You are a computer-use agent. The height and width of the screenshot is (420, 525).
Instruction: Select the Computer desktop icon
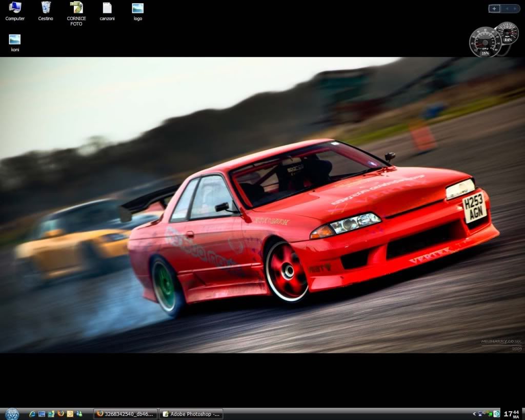[15, 11]
